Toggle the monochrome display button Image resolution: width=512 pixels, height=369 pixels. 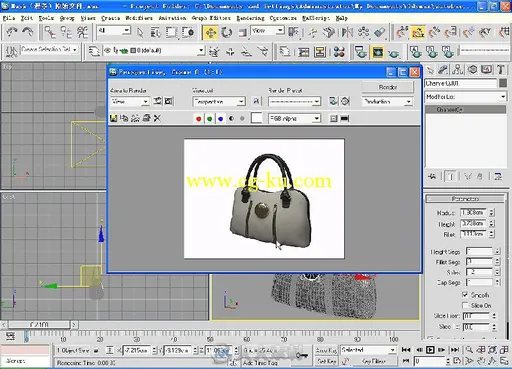point(242,118)
